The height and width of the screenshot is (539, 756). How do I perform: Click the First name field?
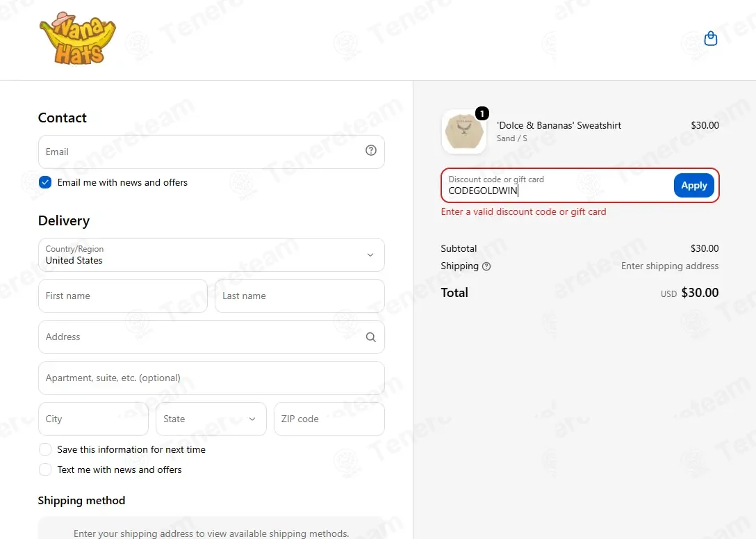pos(123,296)
